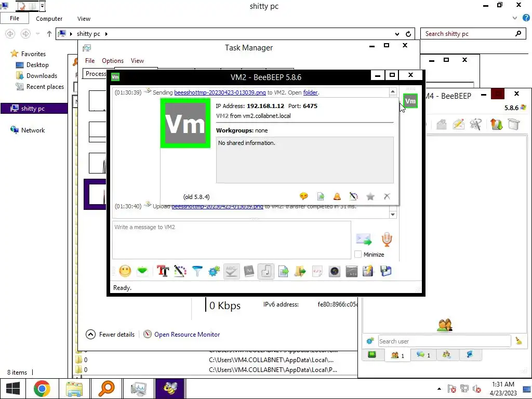
Task: Click the blue floppy disks save icon
Action: click(386, 271)
